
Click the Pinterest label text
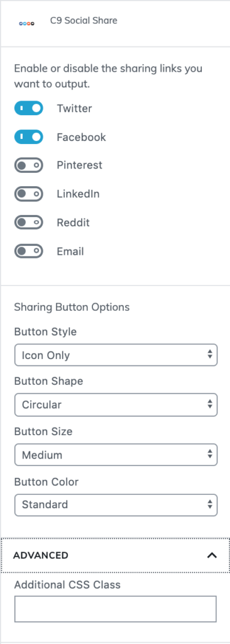80,165
